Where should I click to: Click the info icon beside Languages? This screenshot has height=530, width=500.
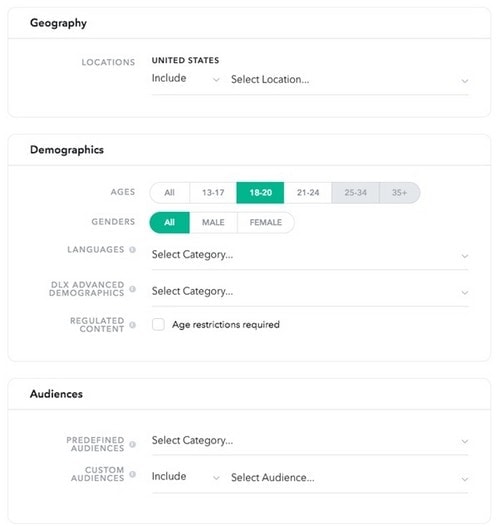tap(133, 249)
